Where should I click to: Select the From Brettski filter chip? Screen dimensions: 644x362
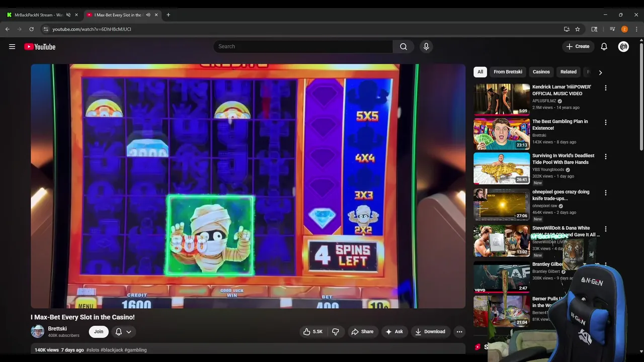pos(508,72)
